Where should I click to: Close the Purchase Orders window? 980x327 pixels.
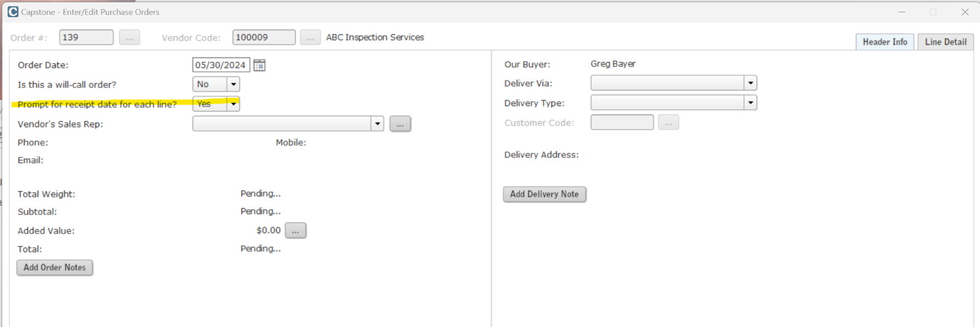click(965, 12)
